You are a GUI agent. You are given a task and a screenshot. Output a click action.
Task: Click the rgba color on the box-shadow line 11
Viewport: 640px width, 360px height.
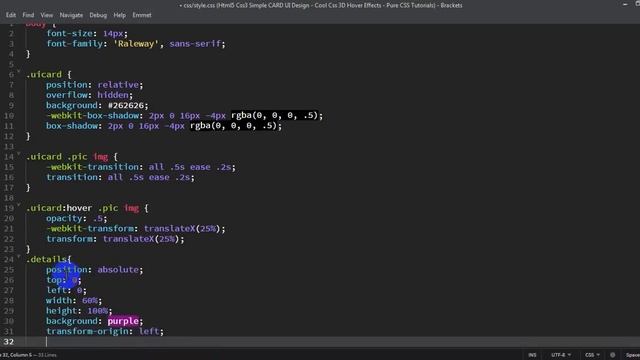233,126
